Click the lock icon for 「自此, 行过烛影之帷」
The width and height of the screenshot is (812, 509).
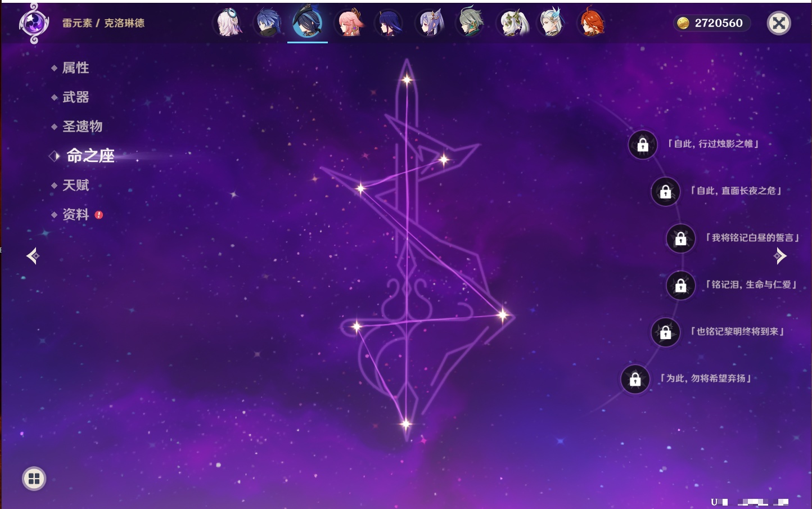click(643, 145)
